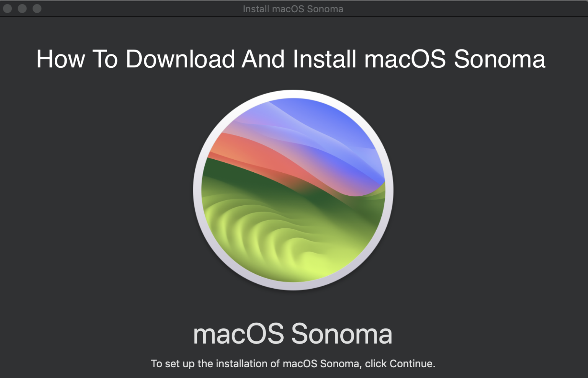Minimize the installer window

[x=22, y=8]
